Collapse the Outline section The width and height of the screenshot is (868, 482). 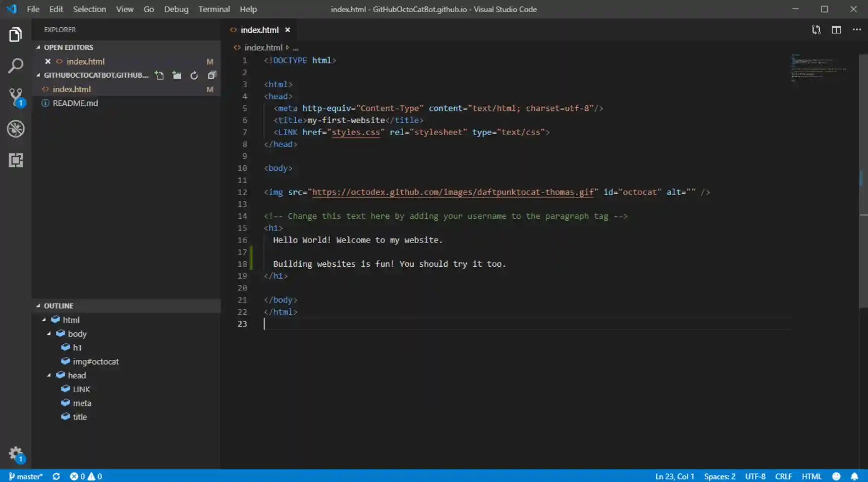38,306
